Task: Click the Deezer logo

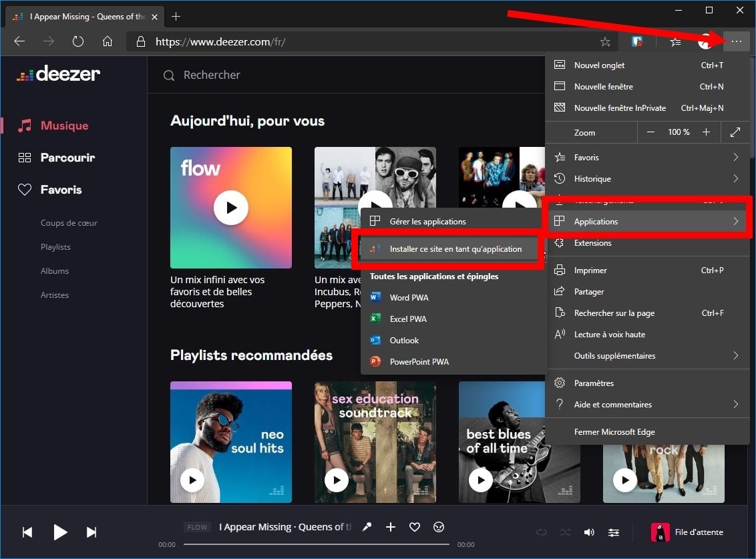Action: [x=58, y=73]
